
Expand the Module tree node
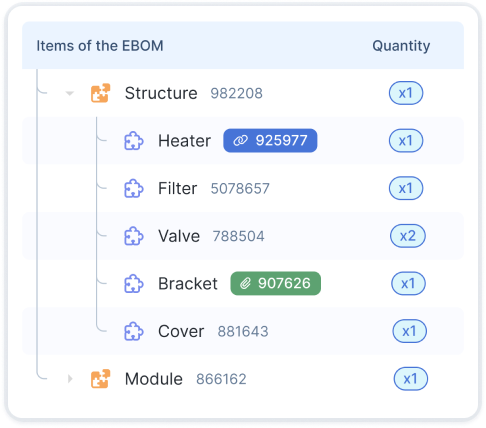[x=70, y=379]
